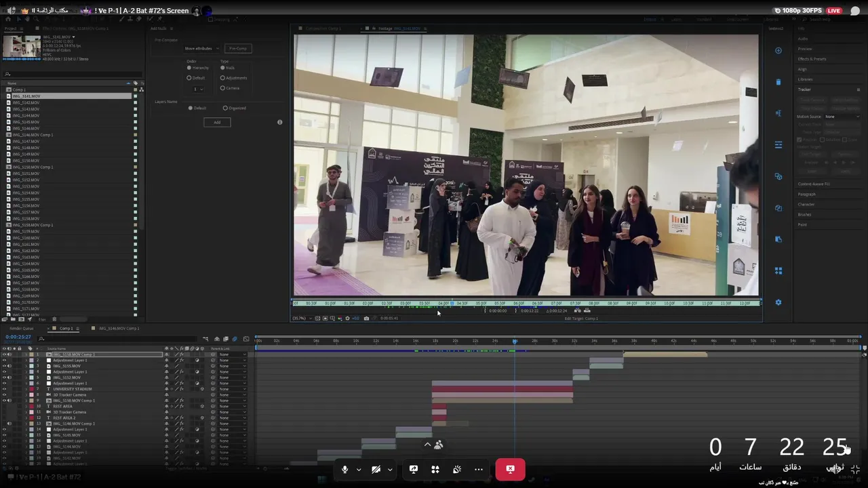This screenshot has height=488, width=868.
Task: Open the Effects & Presets panel
Action: click(812, 59)
